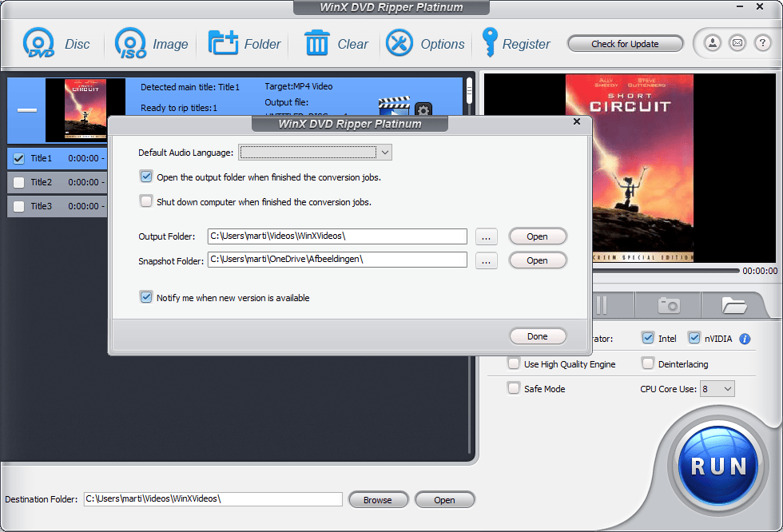Click the Snapshot Folder path field
This screenshot has width=783, height=532.
click(x=337, y=260)
